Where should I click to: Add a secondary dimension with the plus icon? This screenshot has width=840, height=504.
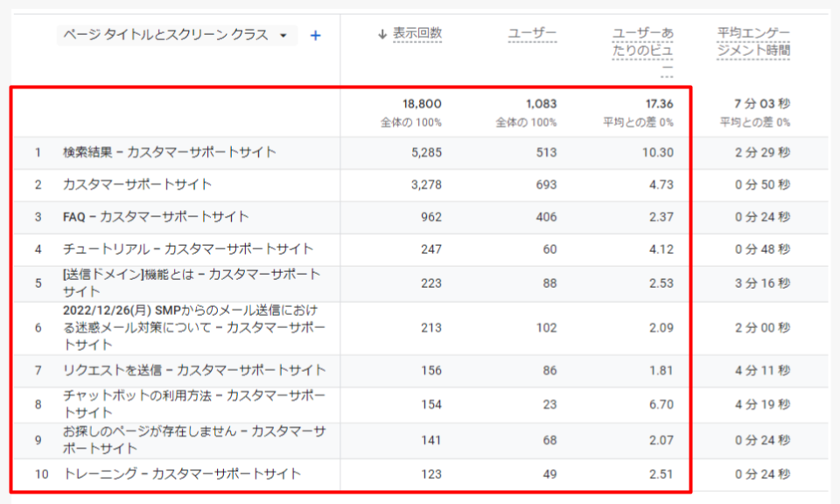[x=316, y=36]
